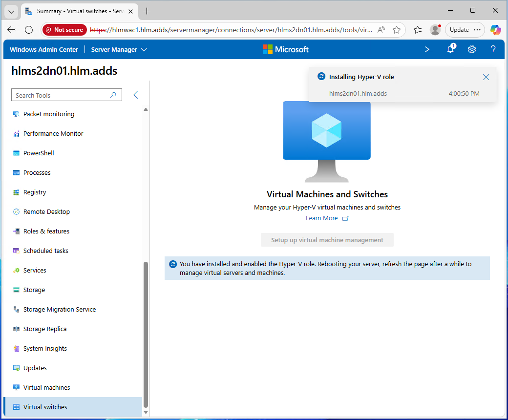Screen dimensions: 508x420
Task: Select the Storage Migration Service tool
Action: 59,310
